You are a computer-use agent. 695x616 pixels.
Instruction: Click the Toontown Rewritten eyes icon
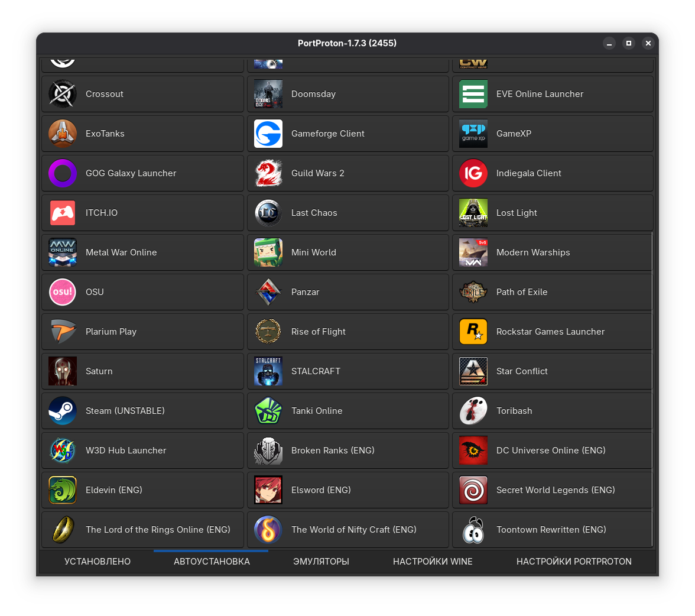pos(473,530)
